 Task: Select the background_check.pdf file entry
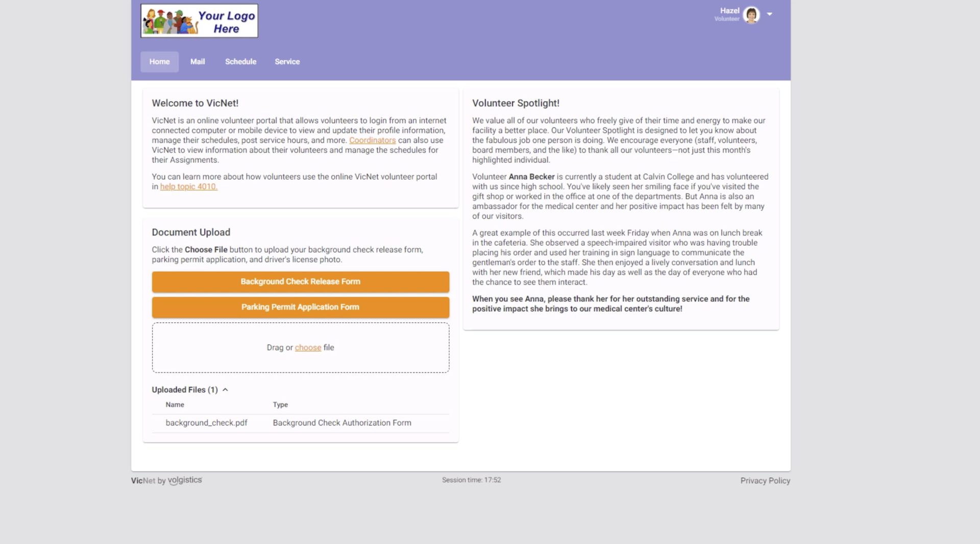(x=206, y=423)
